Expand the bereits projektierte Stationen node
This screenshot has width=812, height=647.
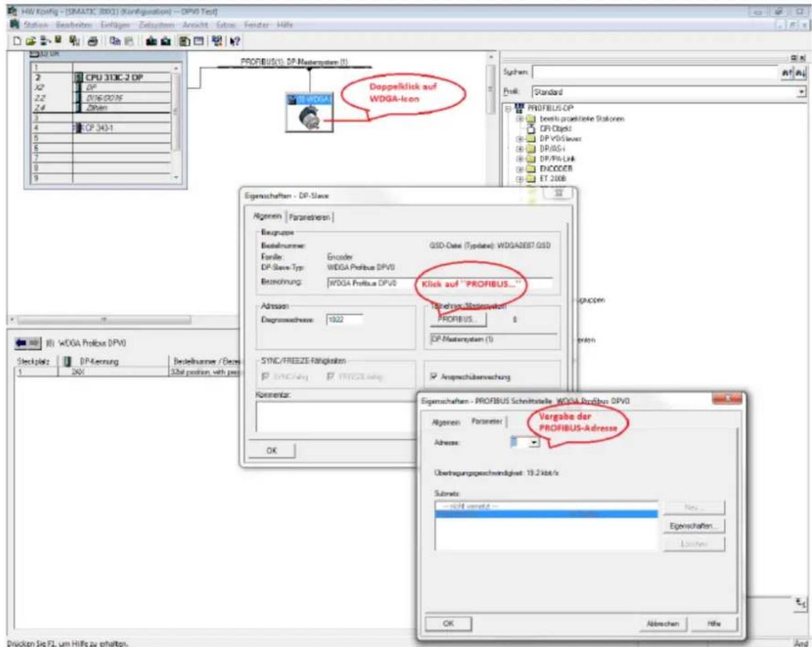tap(519, 119)
